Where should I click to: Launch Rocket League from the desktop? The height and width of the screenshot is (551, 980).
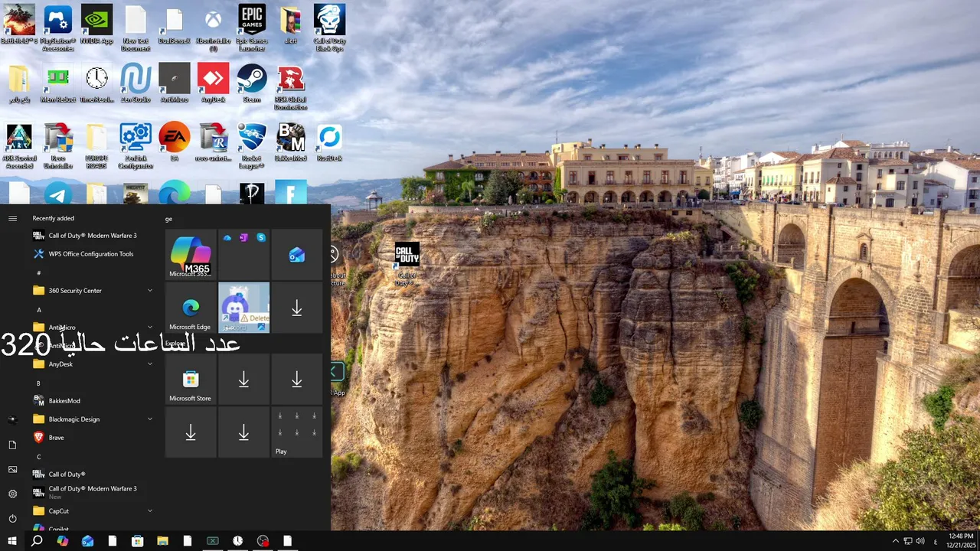point(252,145)
